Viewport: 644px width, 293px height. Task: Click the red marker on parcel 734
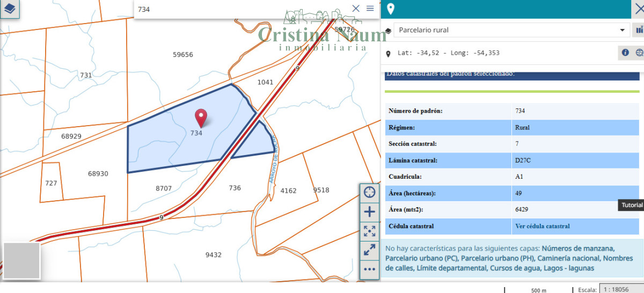click(201, 118)
